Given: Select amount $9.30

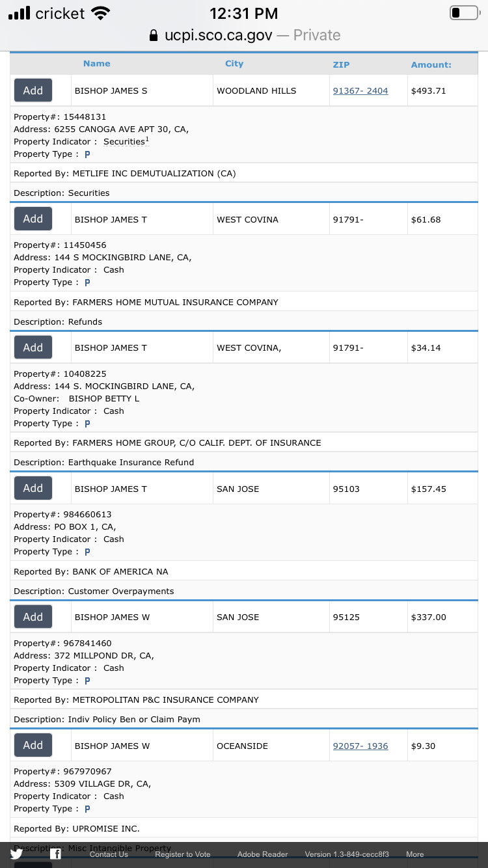Looking at the screenshot, I should [x=424, y=746].
